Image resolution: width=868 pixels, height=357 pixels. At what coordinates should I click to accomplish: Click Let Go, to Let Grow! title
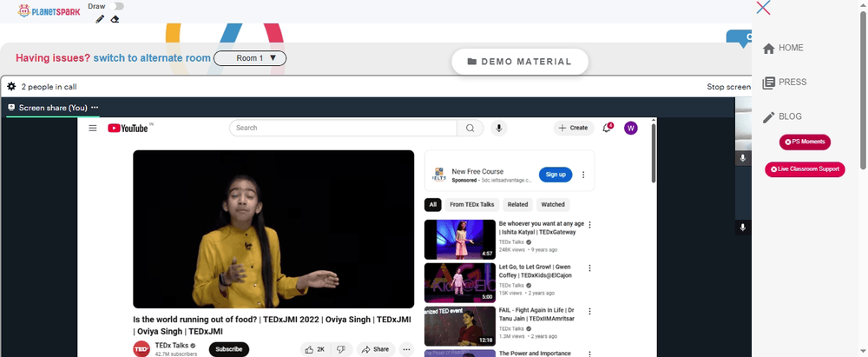536,271
